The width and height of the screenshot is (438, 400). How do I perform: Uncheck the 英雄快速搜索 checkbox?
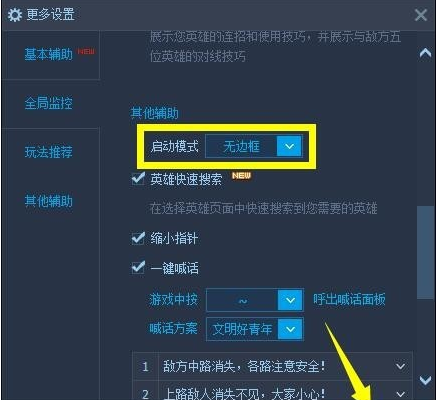(138, 179)
